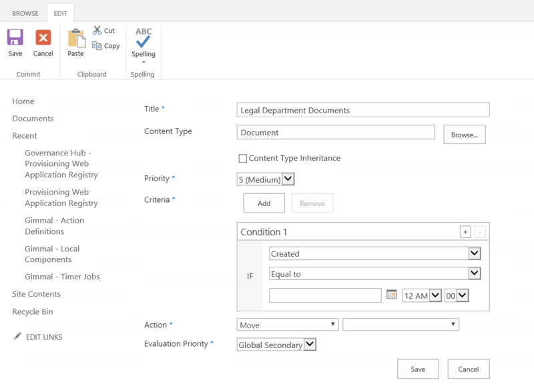Click the Paste clipboard icon

[75, 38]
